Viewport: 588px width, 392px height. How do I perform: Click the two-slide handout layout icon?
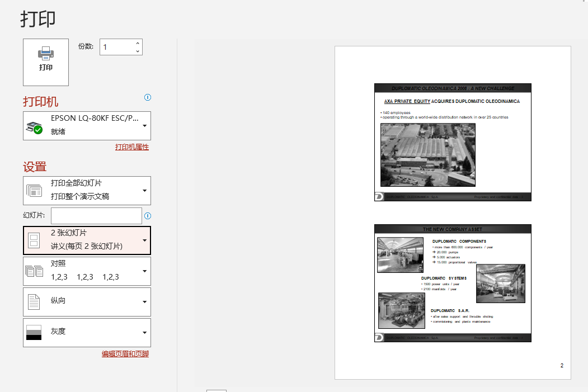34,240
